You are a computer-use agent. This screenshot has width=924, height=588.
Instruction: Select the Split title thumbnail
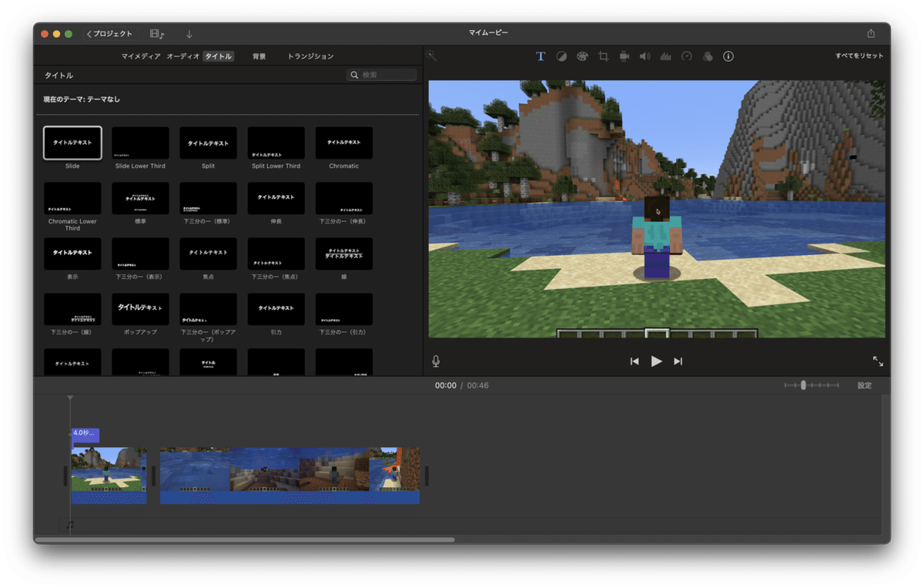(208, 143)
